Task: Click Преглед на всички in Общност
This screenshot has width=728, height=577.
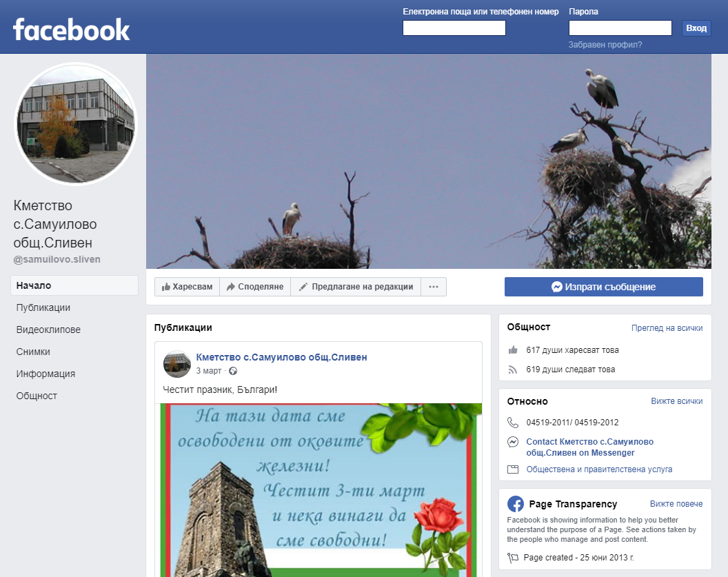Action: (x=667, y=328)
